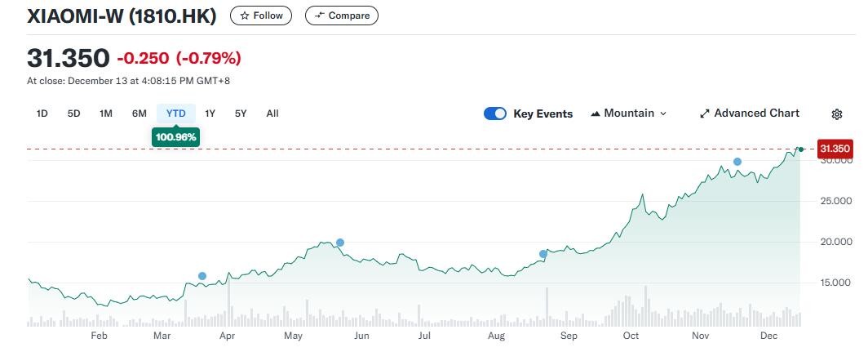The height and width of the screenshot is (352, 868).
Task: Click the 100.96% YTD return badge
Action: 176,137
